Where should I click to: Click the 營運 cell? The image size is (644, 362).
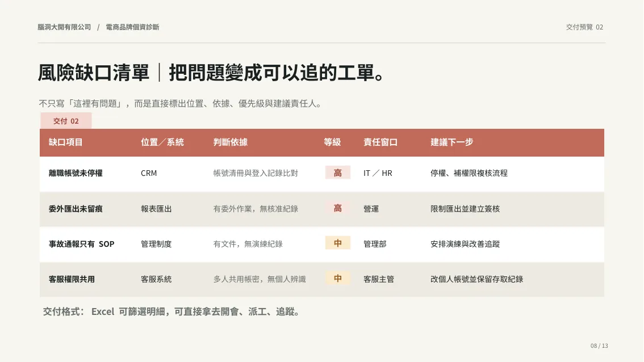tap(371, 209)
